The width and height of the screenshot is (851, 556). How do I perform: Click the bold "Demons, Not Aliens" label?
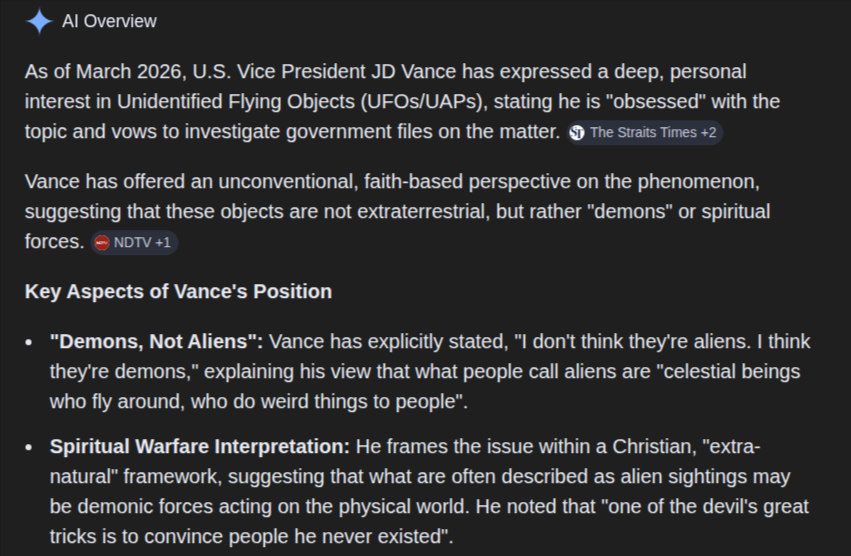[x=156, y=342]
